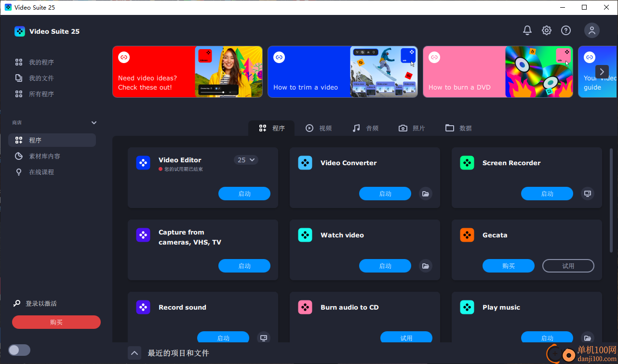The height and width of the screenshot is (364, 618).
Task: Click the red 购买 button in sidebar
Action: (x=56, y=322)
